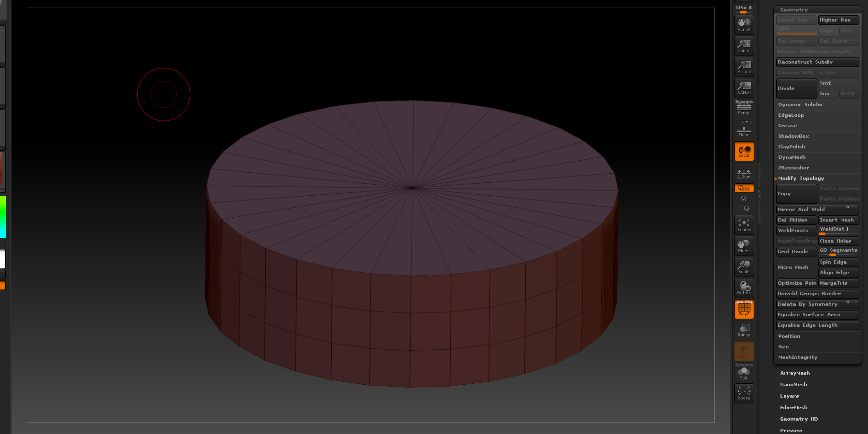Click Higher Res button

[838, 20]
